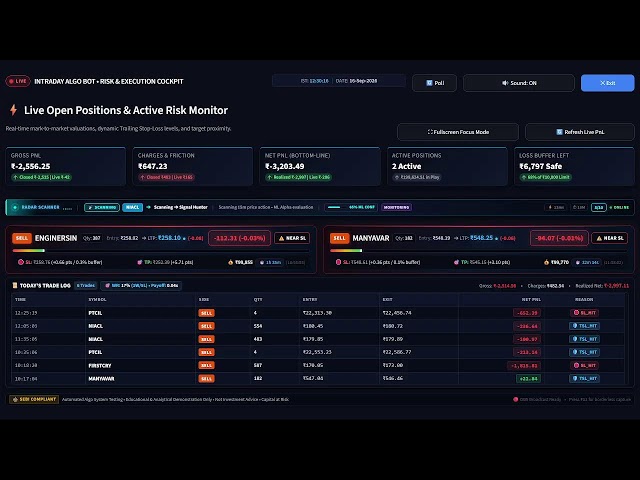
Task: Click the SELL badge on MANYAVAR card
Action: click(340, 238)
